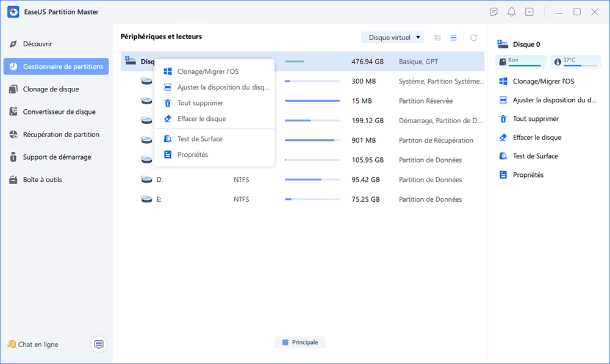Open feedback message icon bottom-left
610x364 pixels.
point(99,344)
